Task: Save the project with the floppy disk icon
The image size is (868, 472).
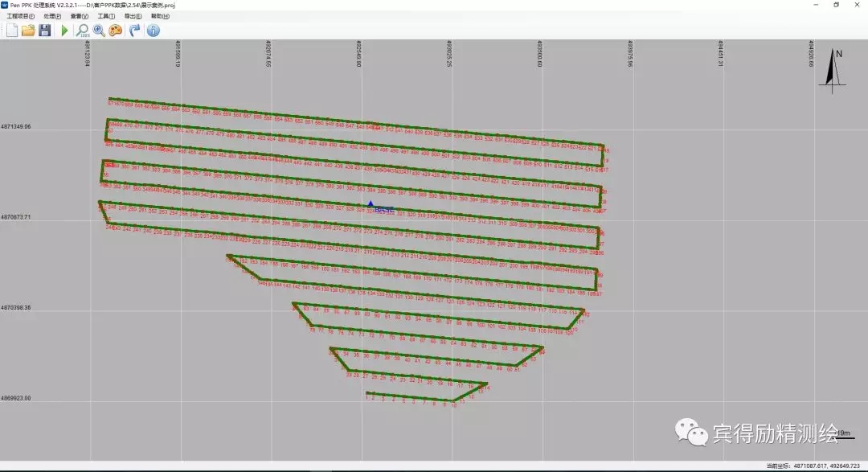Action: [x=45, y=31]
